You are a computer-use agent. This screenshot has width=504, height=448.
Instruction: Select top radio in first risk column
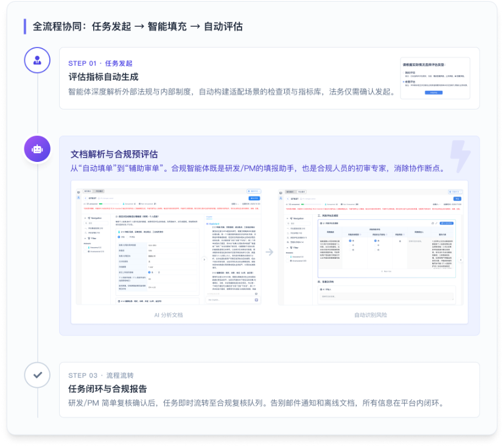click(350, 240)
